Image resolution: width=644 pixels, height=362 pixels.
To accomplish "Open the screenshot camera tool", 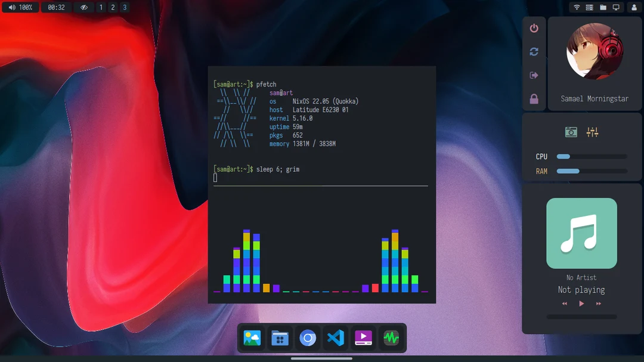I will coord(571,132).
